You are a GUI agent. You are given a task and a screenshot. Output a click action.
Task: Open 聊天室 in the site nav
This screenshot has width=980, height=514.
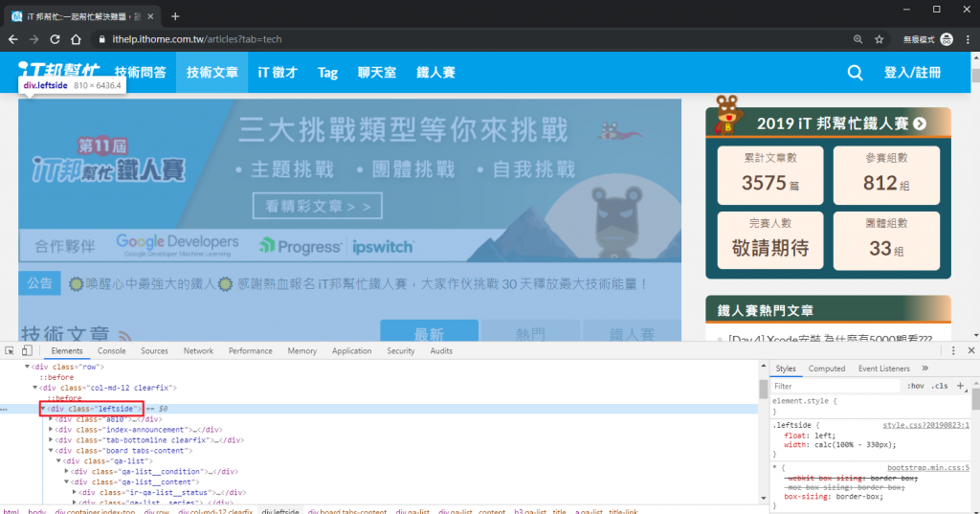pyautogui.click(x=377, y=73)
